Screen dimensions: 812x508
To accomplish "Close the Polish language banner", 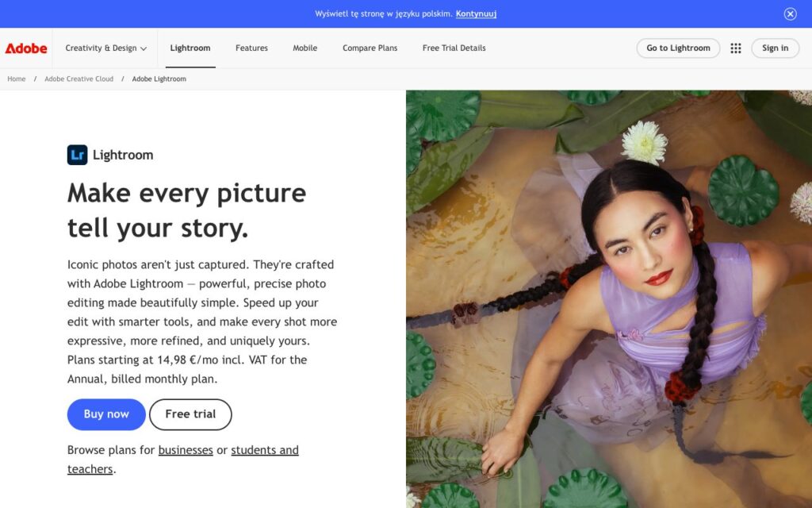I will pyautogui.click(x=790, y=14).
